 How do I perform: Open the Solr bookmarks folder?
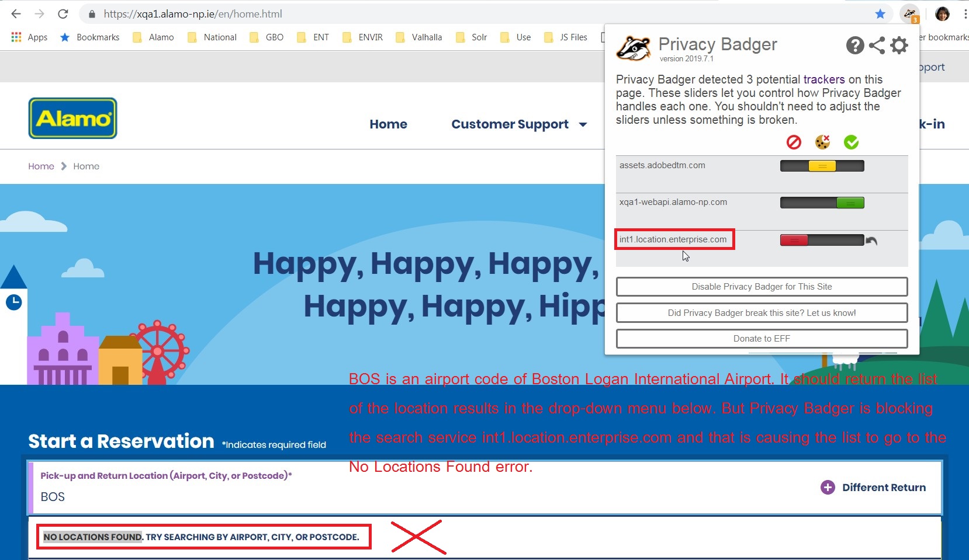(472, 37)
